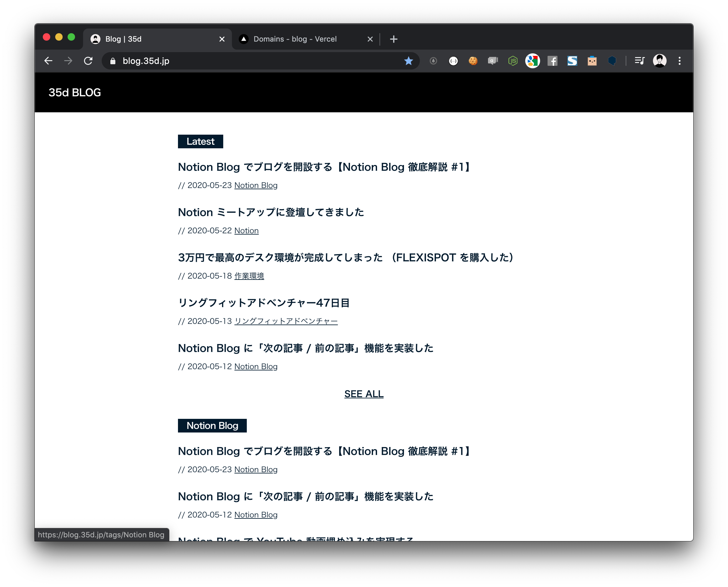Go back with the browser back arrow
Screen dimensions: 728x587
[x=48, y=61]
